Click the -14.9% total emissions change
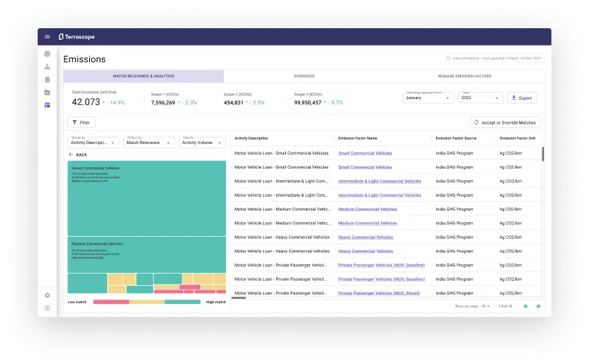 [116, 103]
